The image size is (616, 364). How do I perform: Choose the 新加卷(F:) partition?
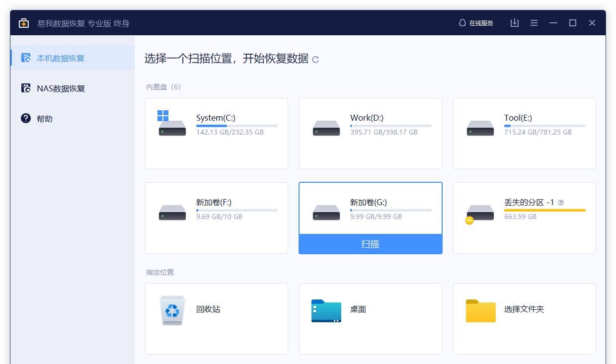216,217
